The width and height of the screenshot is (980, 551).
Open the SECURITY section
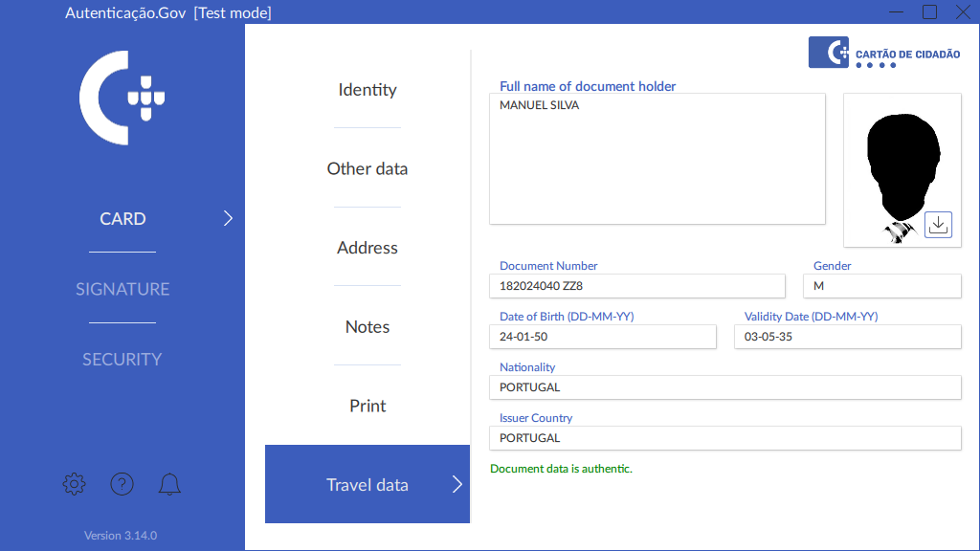(122, 359)
